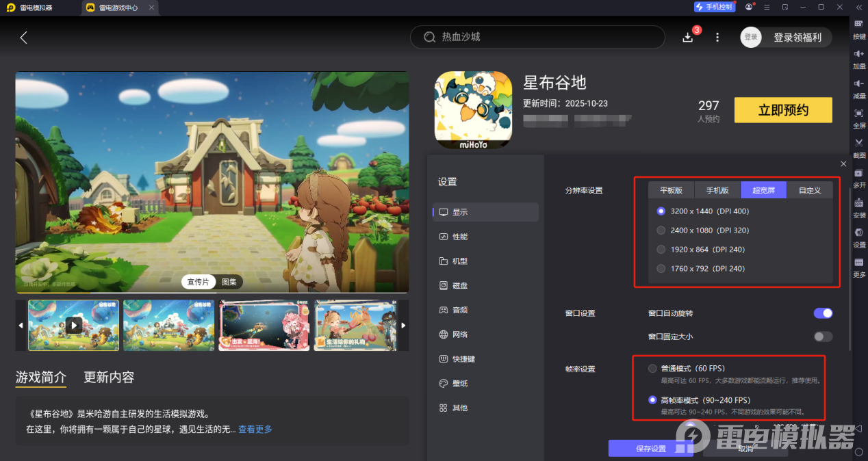
Task: Choose the 2400 x 1080 resolution option
Action: pos(661,230)
